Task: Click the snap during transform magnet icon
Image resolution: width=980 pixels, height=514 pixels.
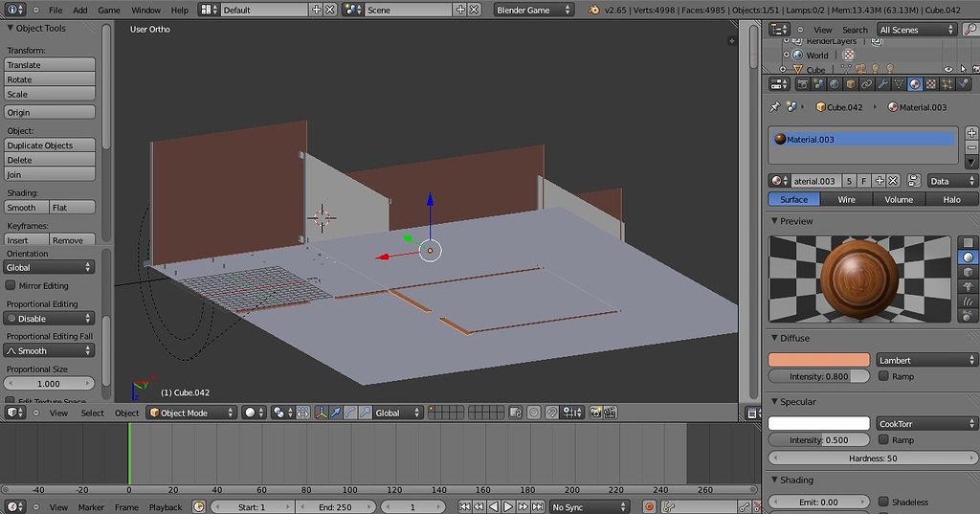Action: point(551,413)
